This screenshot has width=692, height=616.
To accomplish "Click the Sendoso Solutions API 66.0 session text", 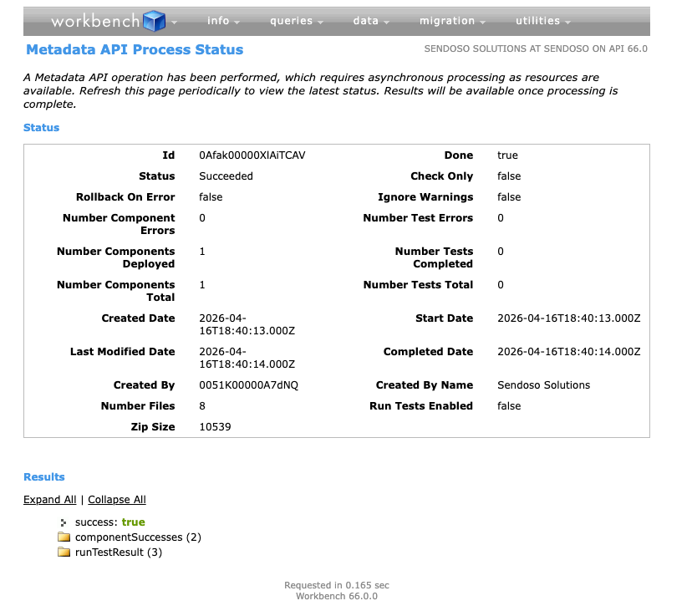I will click(536, 48).
